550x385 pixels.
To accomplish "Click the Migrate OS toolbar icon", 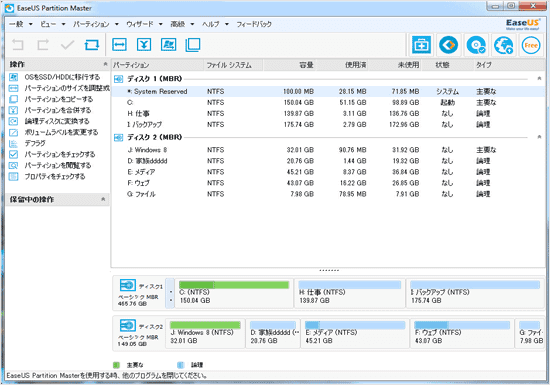I will click(x=168, y=45).
